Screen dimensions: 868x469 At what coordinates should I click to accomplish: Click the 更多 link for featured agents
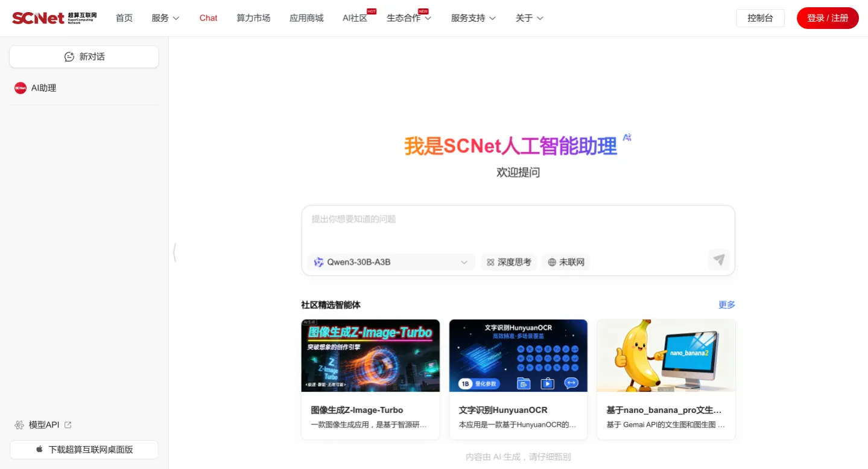pos(726,305)
